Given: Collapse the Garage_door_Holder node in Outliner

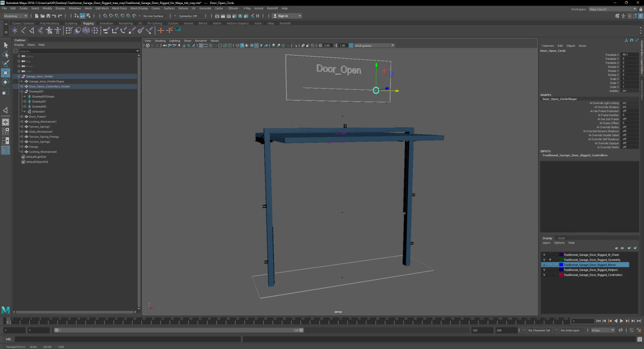Looking at the screenshot, I should click(x=19, y=76).
